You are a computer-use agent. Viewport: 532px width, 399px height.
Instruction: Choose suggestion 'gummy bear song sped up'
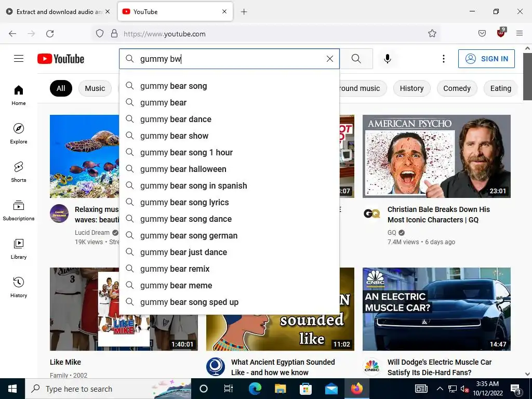[x=229, y=302]
